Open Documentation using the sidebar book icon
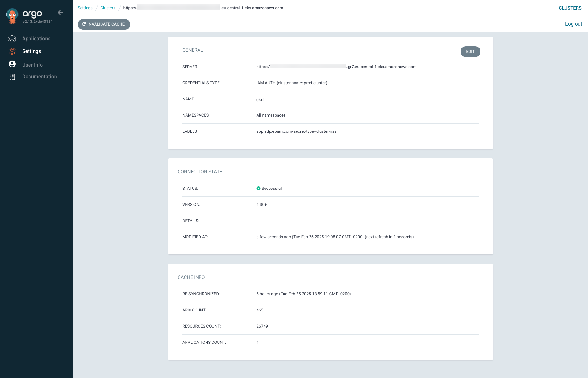588x378 pixels. (12, 76)
